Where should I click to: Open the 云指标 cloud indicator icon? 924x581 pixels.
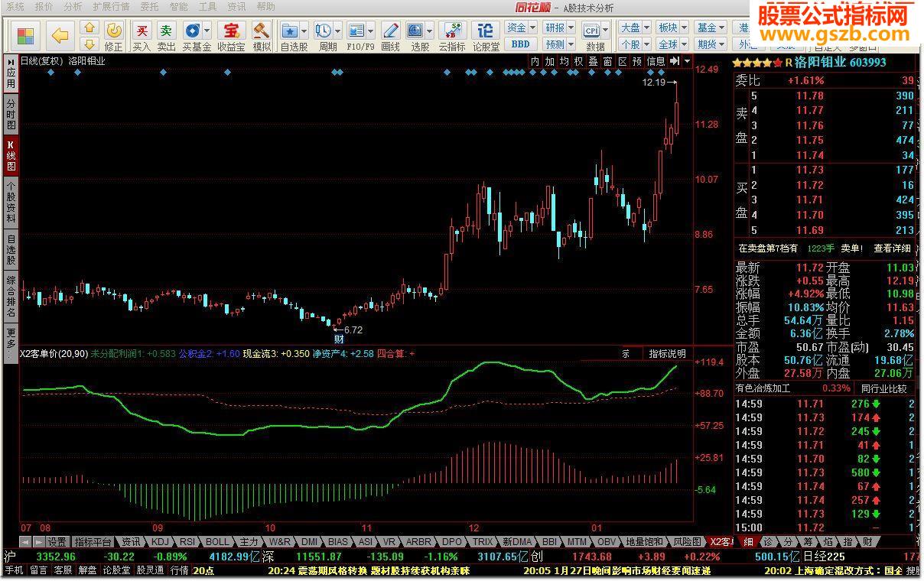pos(452,30)
